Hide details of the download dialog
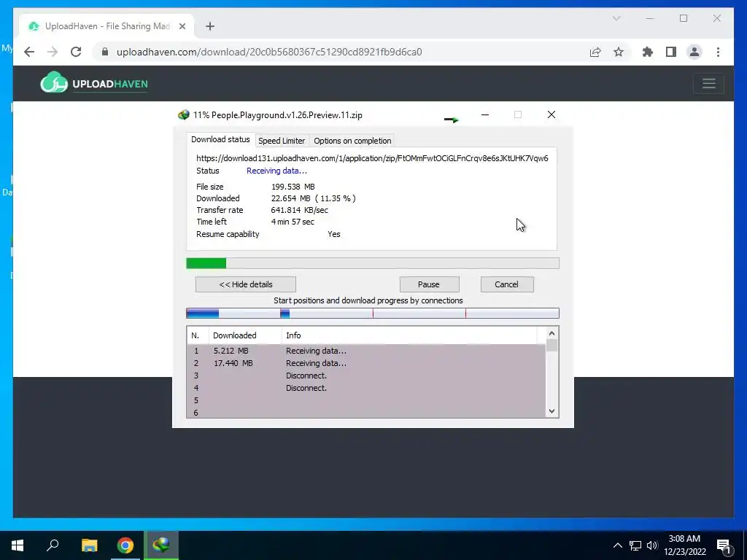The width and height of the screenshot is (747, 560). [246, 284]
